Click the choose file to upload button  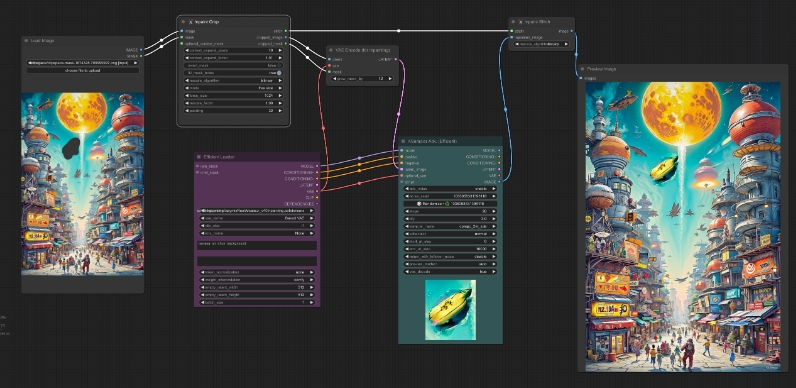pos(83,71)
